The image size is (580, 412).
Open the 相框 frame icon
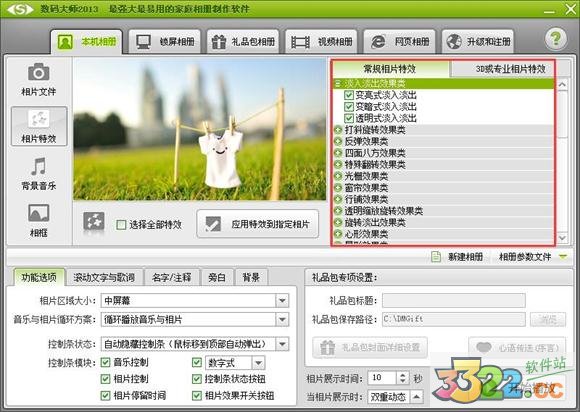coord(38,213)
